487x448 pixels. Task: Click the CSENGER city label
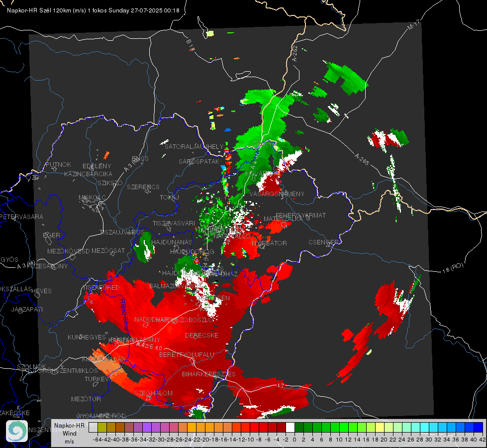323,242
